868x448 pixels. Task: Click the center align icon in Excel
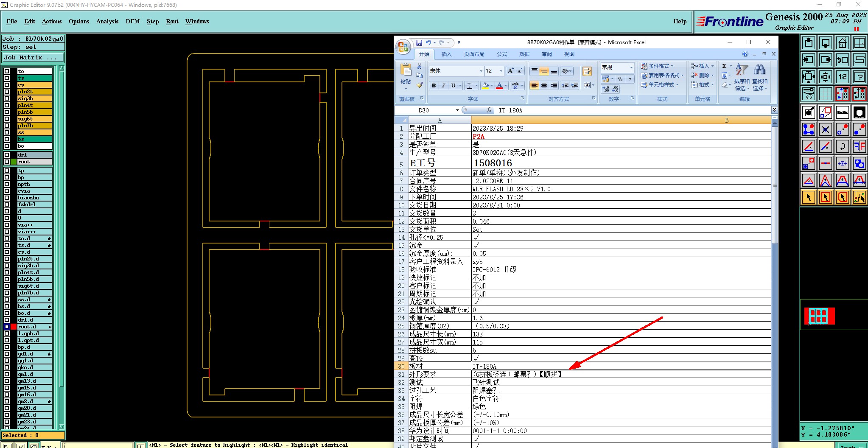point(544,85)
